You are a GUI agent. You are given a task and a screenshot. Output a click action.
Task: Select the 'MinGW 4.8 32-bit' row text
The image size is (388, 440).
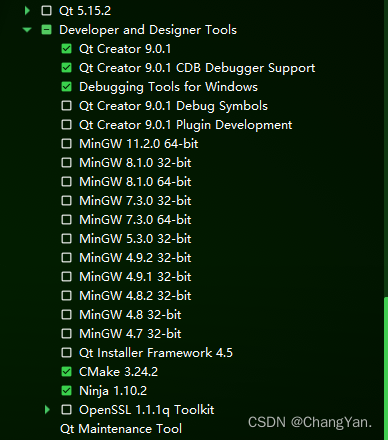pyautogui.click(x=130, y=315)
